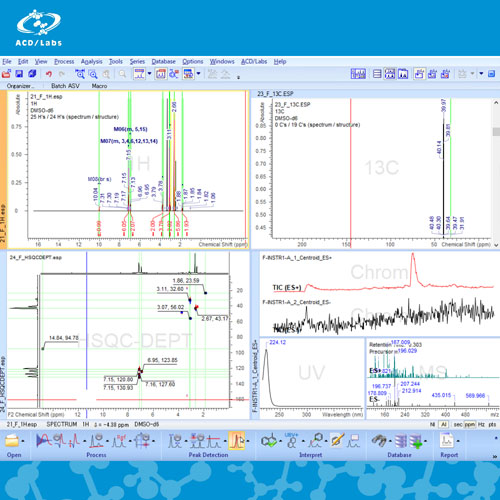Click the 224.12 UV peak label
Viewport: 500px width, 500px height.
tap(277, 342)
